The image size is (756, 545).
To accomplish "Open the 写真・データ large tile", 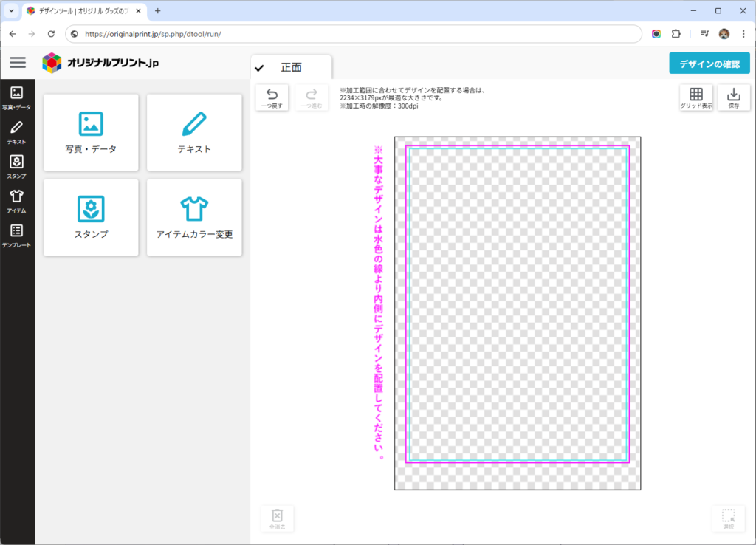I will (x=91, y=133).
